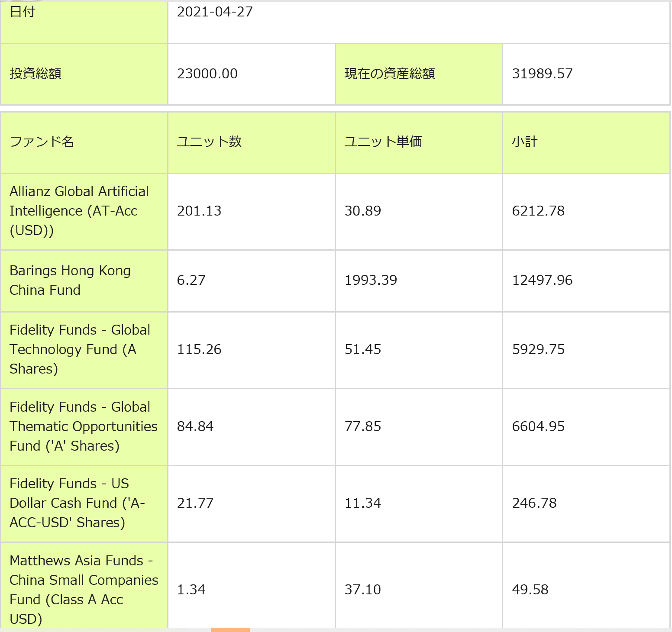This screenshot has width=672, height=632.
Task: Click the 小計 column header
Action: click(524, 142)
